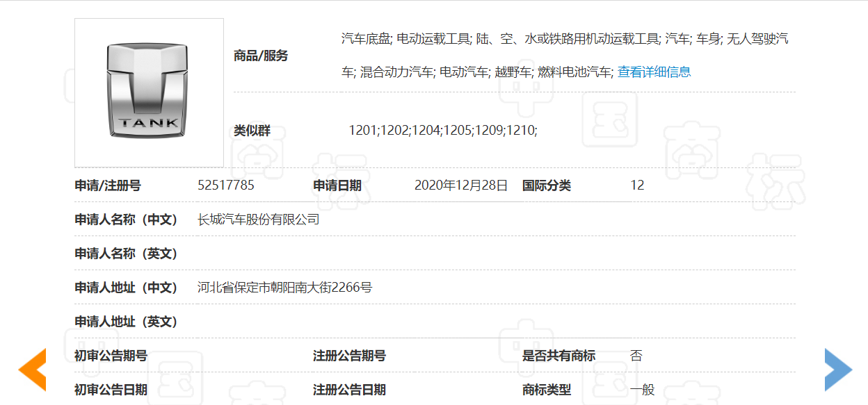Click the 申请/注册号 field label
The height and width of the screenshot is (405, 868).
108,185
